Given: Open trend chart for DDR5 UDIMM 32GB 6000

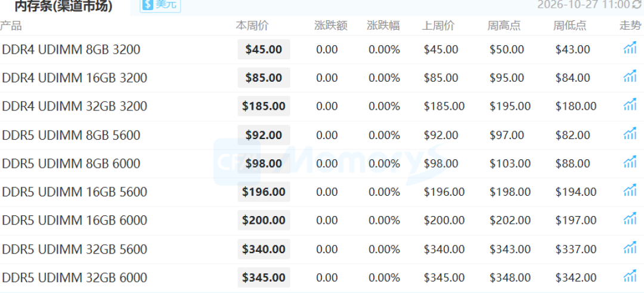Looking at the screenshot, I should (x=630, y=276).
